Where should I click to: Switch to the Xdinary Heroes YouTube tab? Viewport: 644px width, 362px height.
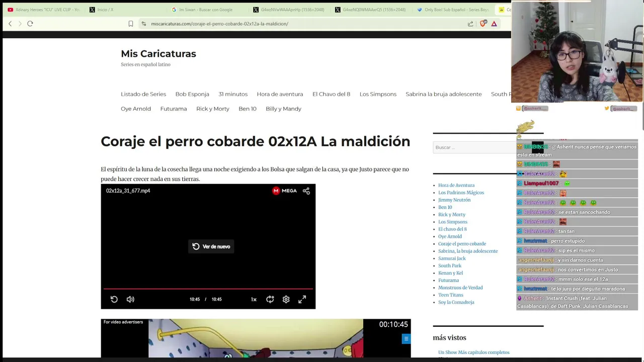click(44, 10)
